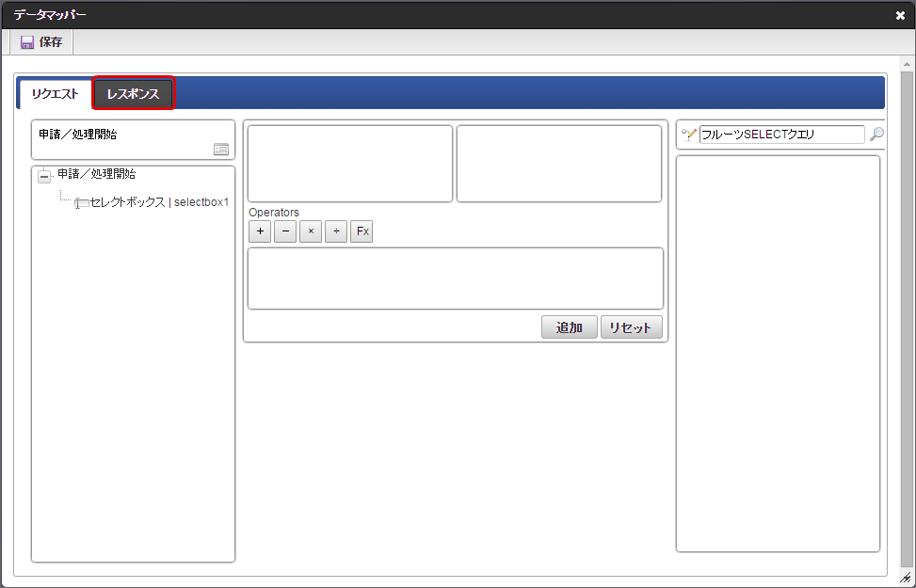Click the right mapping target box

click(x=559, y=164)
